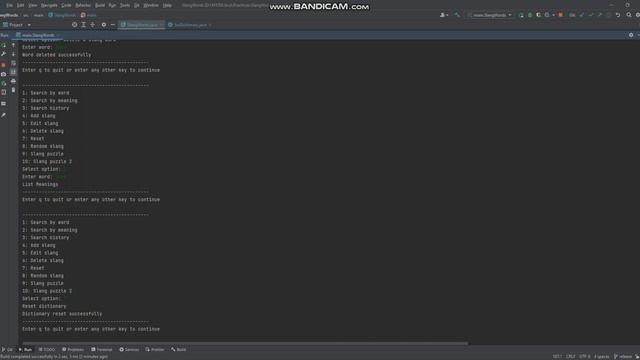Screen dimensions: 640x360
Task: Open the Git tool window
Action: (7, 350)
